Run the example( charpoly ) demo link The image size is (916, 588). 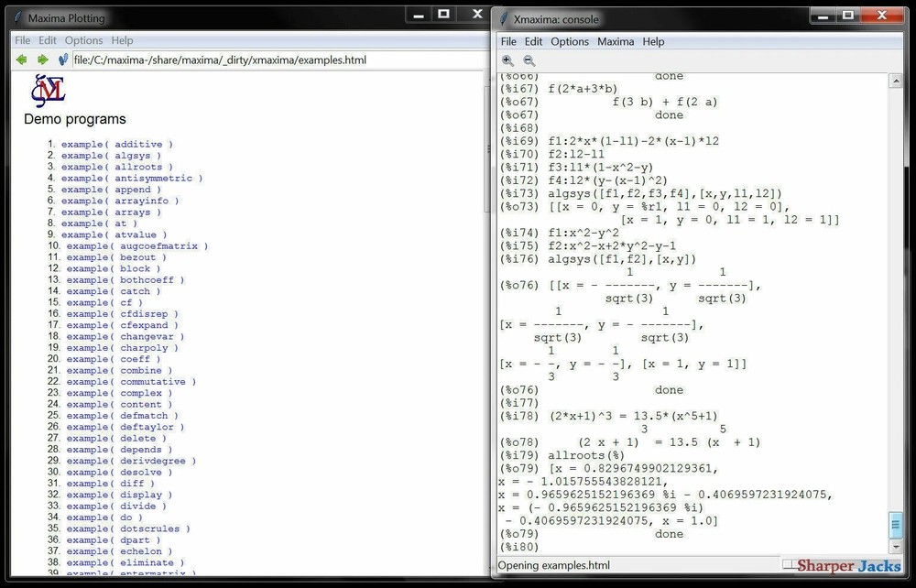click(x=122, y=347)
